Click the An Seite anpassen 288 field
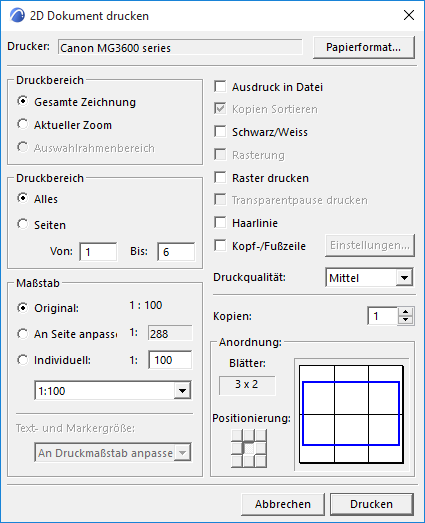Image resolution: width=425 pixels, height=523 pixels. point(170,334)
